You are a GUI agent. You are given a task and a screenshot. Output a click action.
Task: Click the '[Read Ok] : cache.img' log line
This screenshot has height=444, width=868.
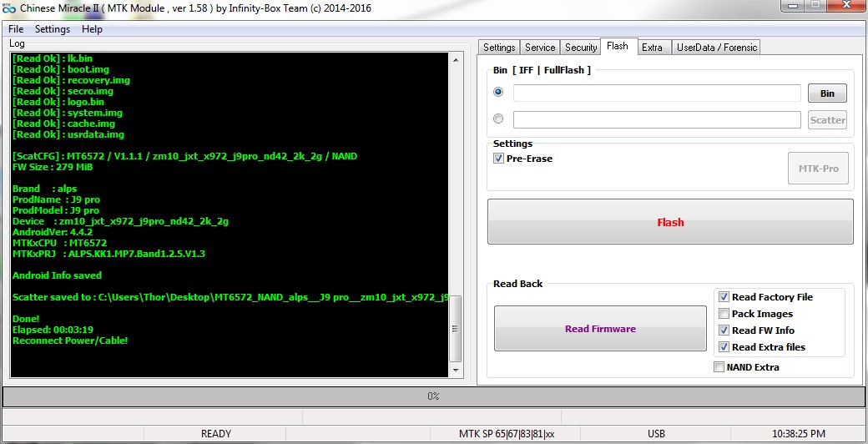tap(63, 124)
